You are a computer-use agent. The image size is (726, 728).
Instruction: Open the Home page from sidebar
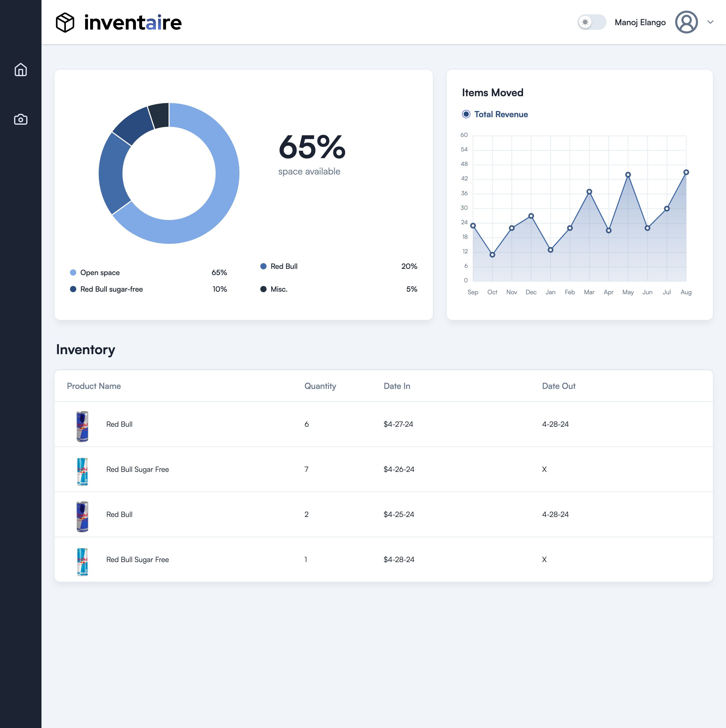[21, 70]
